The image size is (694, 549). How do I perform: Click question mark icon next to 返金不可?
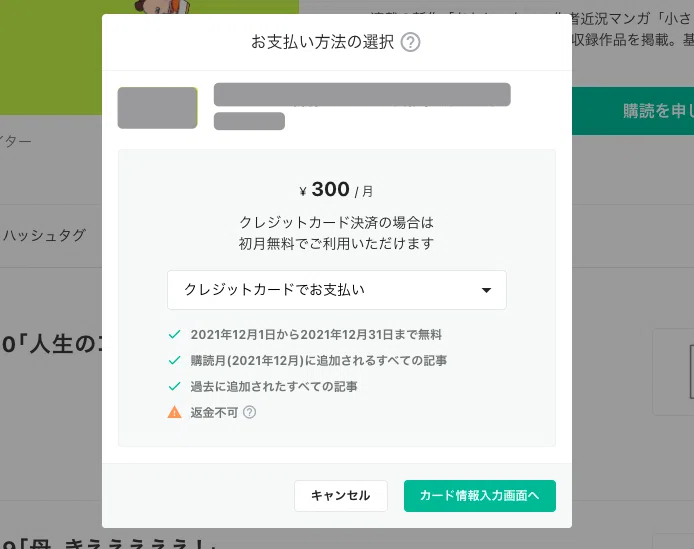click(250, 413)
